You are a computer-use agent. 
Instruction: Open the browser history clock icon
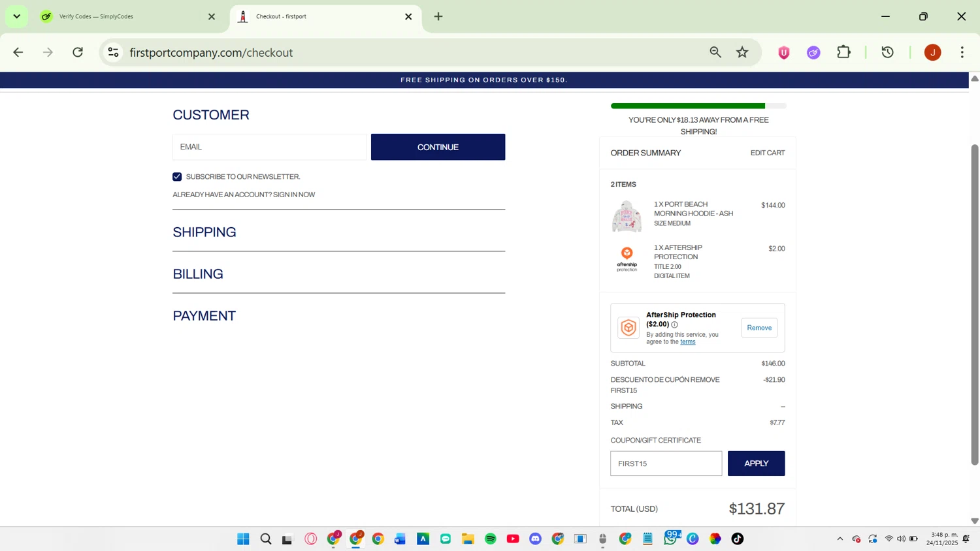tap(887, 52)
